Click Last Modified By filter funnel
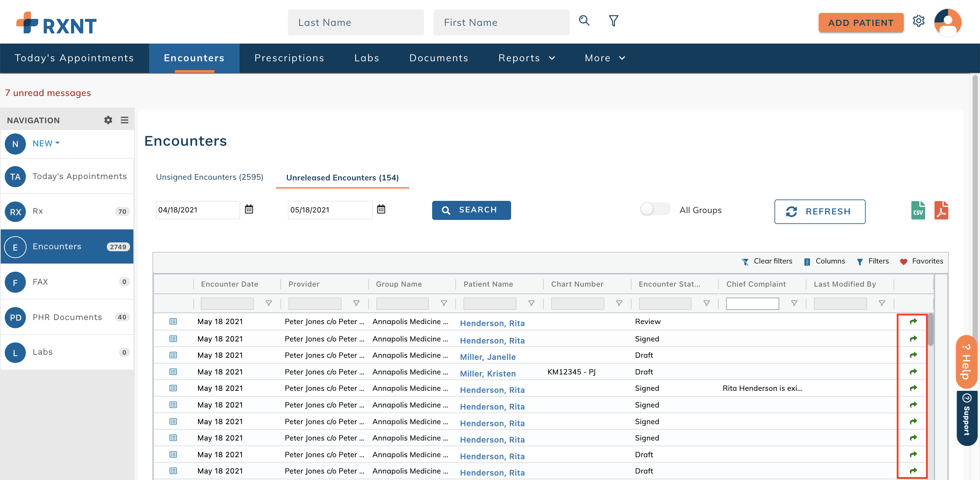This screenshot has width=980, height=480. click(x=881, y=303)
